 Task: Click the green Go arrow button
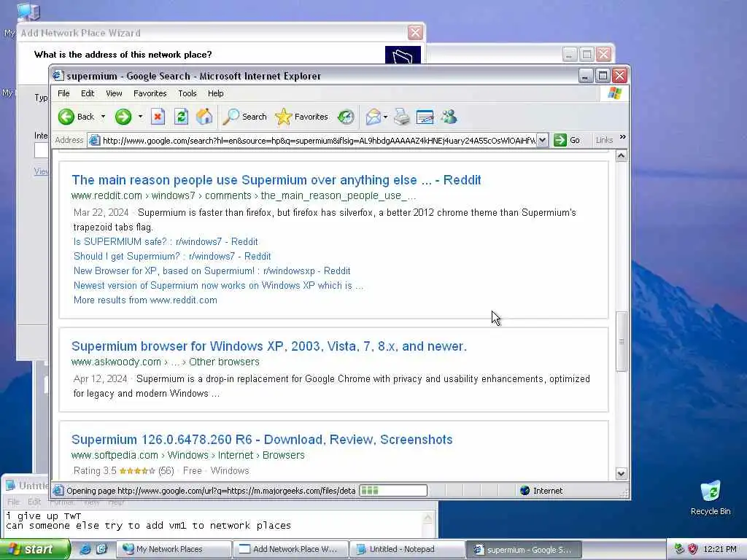tap(560, 140)
